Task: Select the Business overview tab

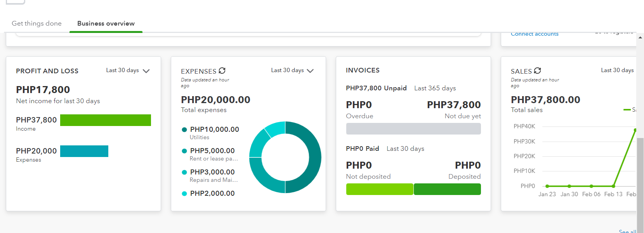Action: (106, 23)
